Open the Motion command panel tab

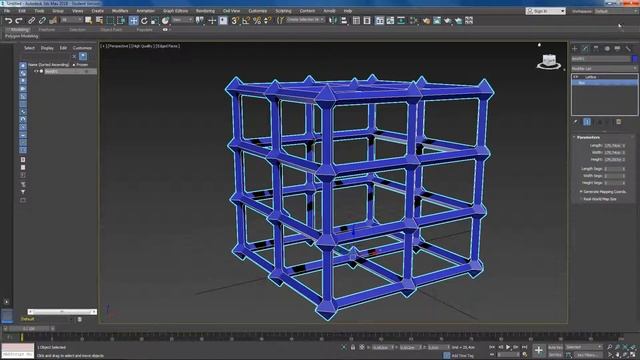click(607, 49)
